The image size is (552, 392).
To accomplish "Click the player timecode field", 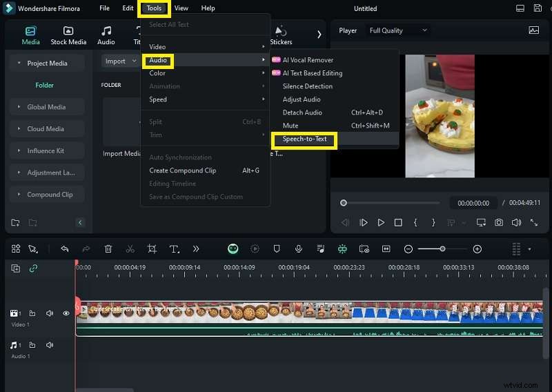I will click(473, 204).
